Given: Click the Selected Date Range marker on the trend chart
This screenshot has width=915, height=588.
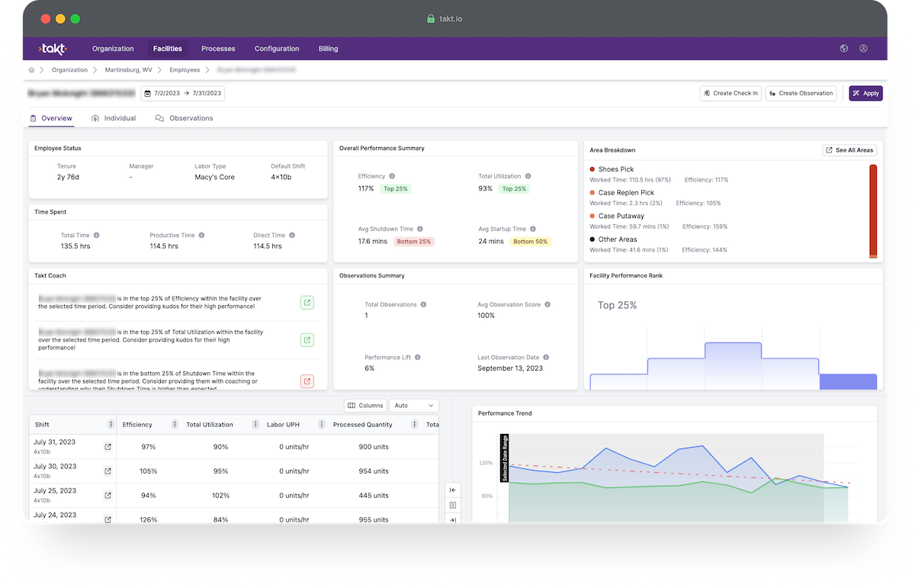Looking at the screenshot, I should [x=505, y=458].
